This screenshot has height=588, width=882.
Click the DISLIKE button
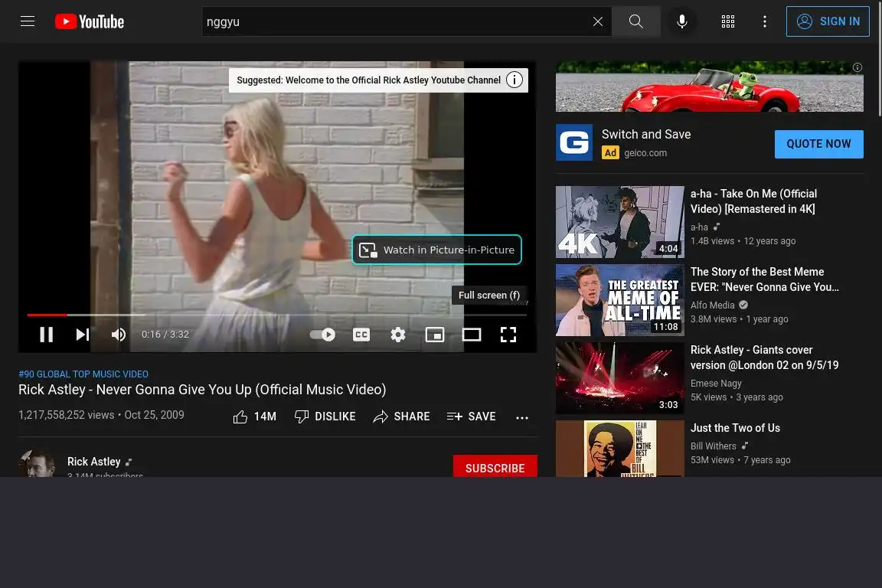(325, 416)
